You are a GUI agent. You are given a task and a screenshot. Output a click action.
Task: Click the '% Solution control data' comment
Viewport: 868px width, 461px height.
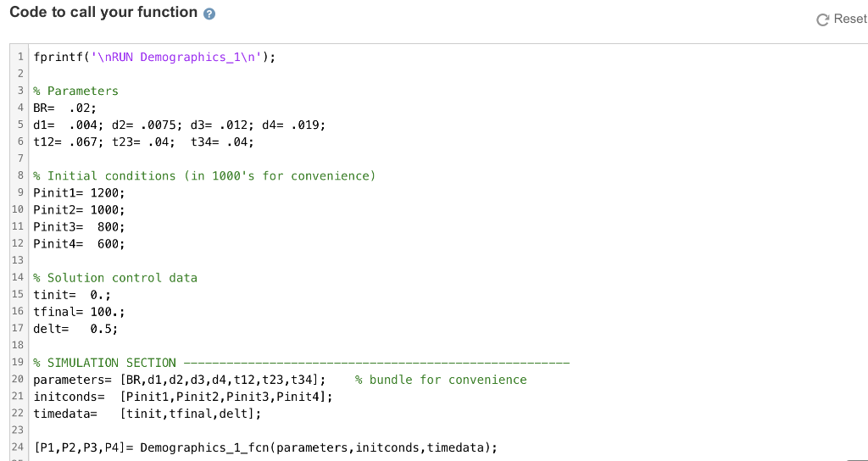115,278
